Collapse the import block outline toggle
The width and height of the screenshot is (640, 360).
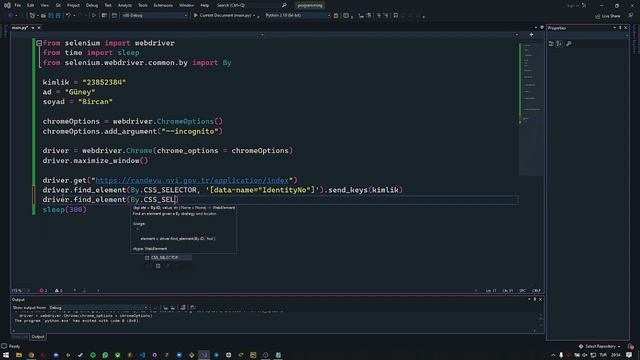(x=39, y=43)
